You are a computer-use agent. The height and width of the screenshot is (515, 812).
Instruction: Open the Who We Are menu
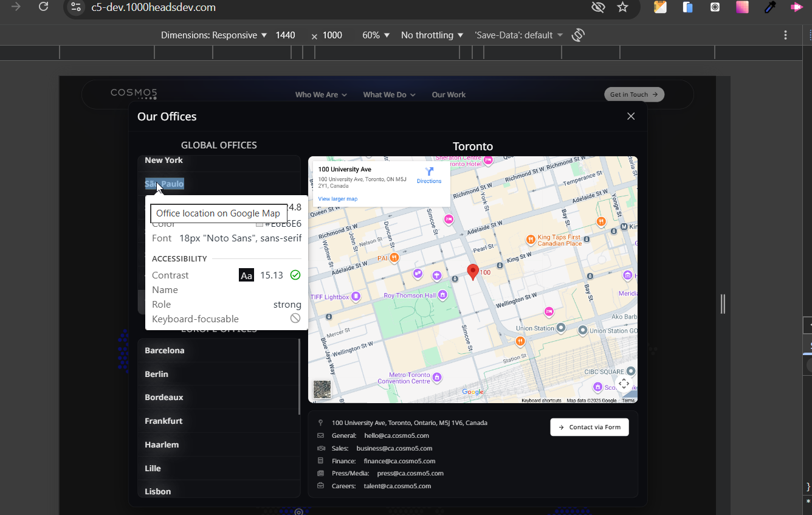click(321, 95)
